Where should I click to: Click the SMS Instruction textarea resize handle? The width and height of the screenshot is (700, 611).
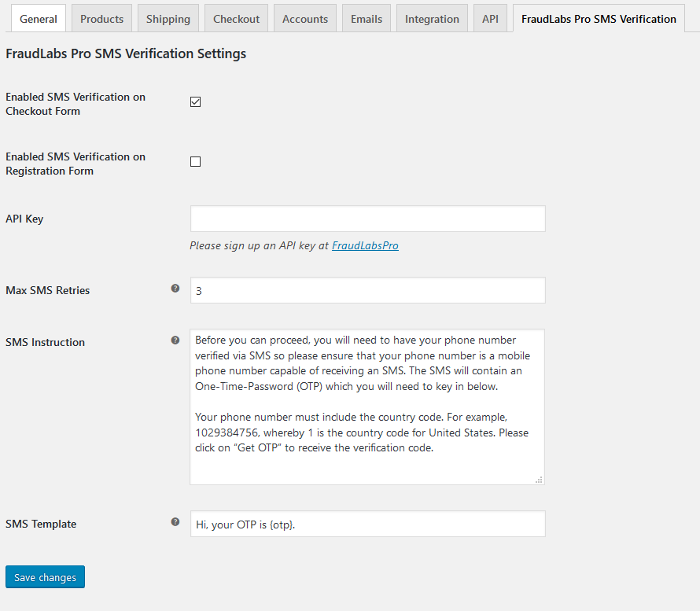(539, 480)
